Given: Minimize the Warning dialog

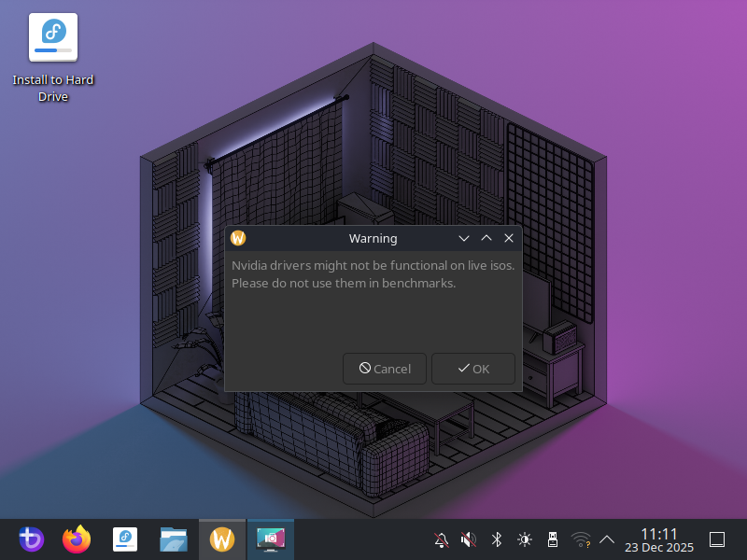Looking at the screenshot, I should (463, 238).
